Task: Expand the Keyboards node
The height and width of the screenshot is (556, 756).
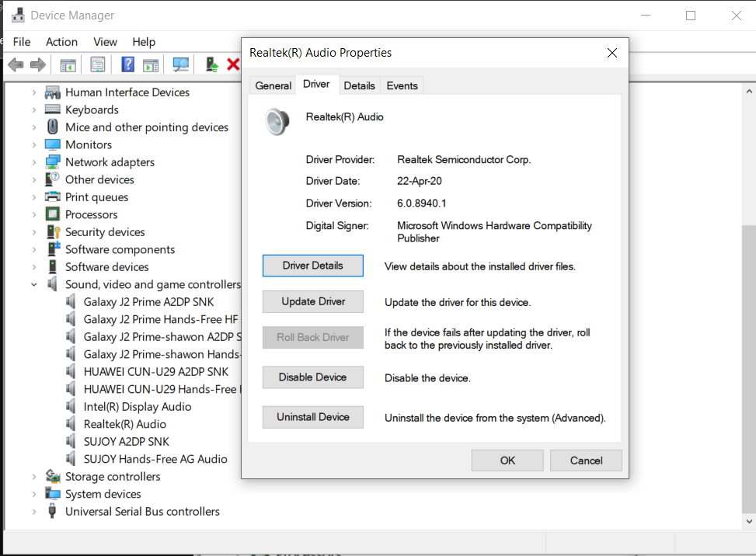Action: click(33, 109)
